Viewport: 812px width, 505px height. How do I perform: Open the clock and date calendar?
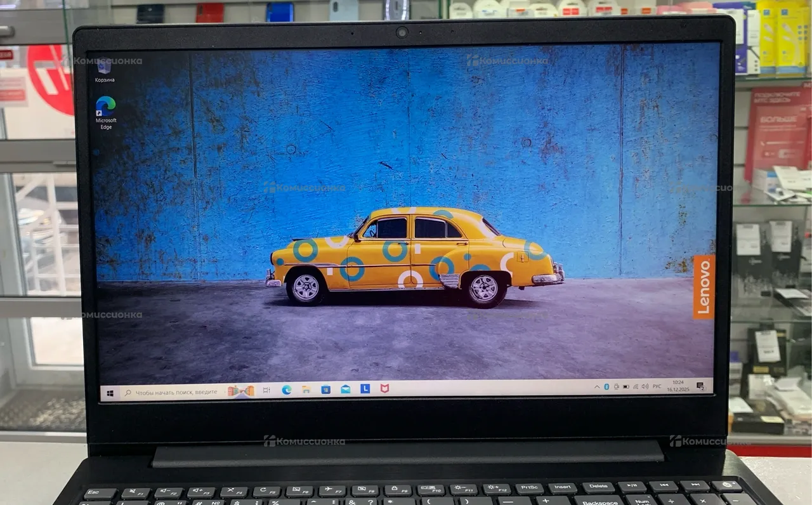pos(678,386)
